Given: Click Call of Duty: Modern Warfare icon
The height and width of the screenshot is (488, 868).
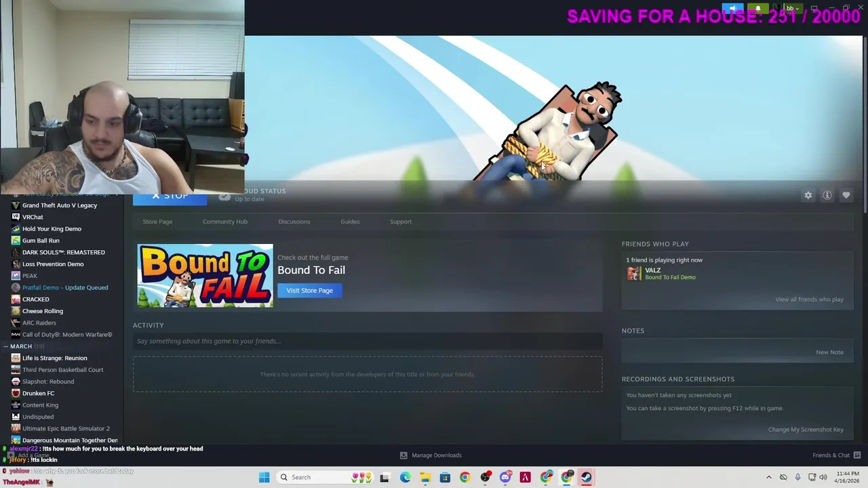Looking at the screenshot, I should coord(16,334).
